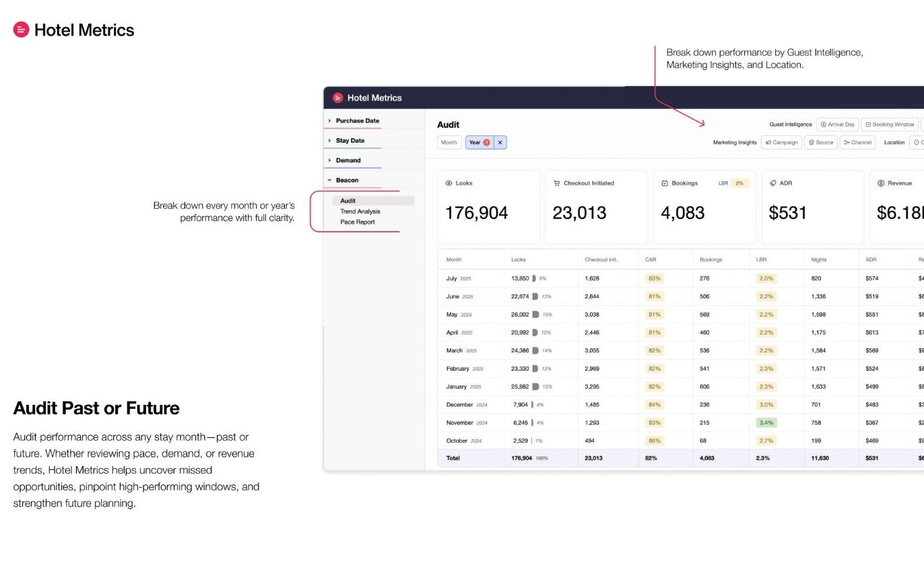This screenshot has width=924, height=578.
Task: Click the cart icon beside Checkout Initiated
Action: click(556, 183)
